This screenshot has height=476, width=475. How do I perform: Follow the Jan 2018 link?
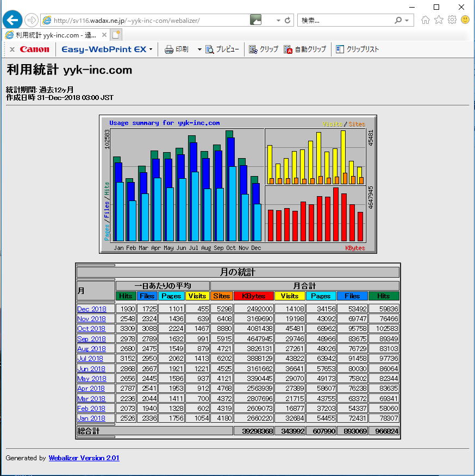pyautogui.click(x=91, y=418)
